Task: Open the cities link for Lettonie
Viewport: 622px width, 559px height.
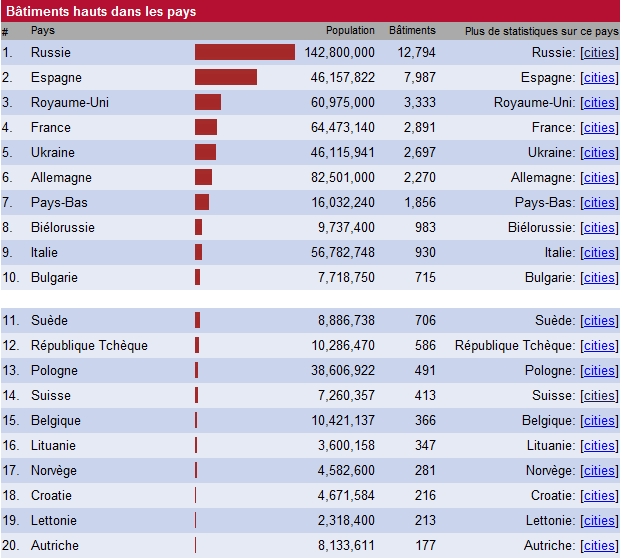Action: coord(599,520)
